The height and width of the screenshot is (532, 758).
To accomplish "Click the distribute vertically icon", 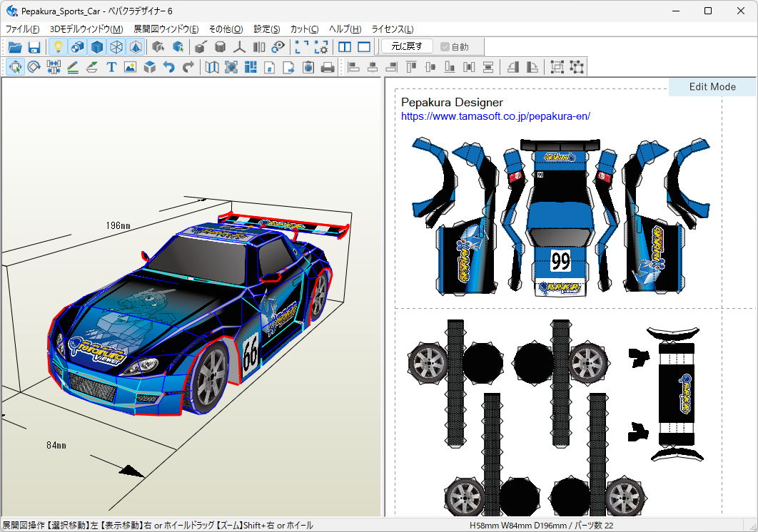I will (489, 67).
